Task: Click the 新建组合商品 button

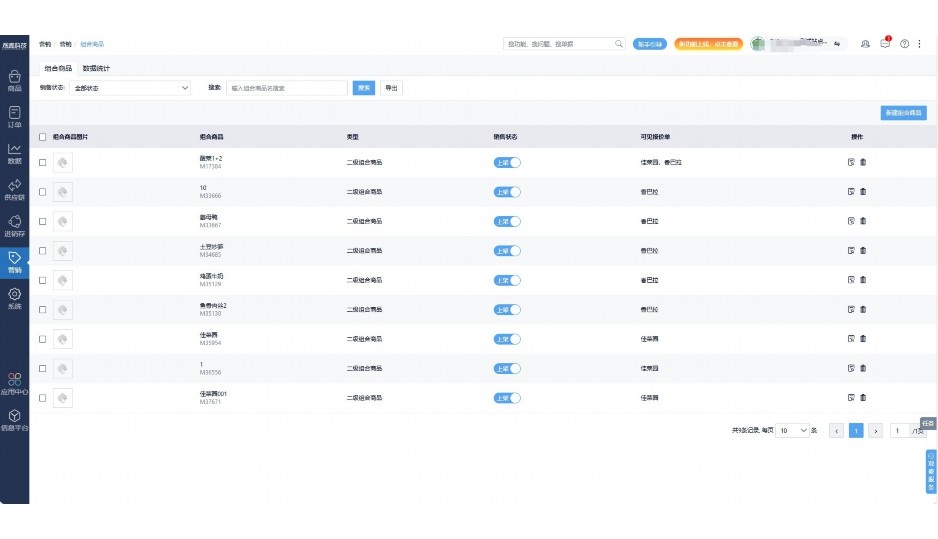Action: coord(903,113)
